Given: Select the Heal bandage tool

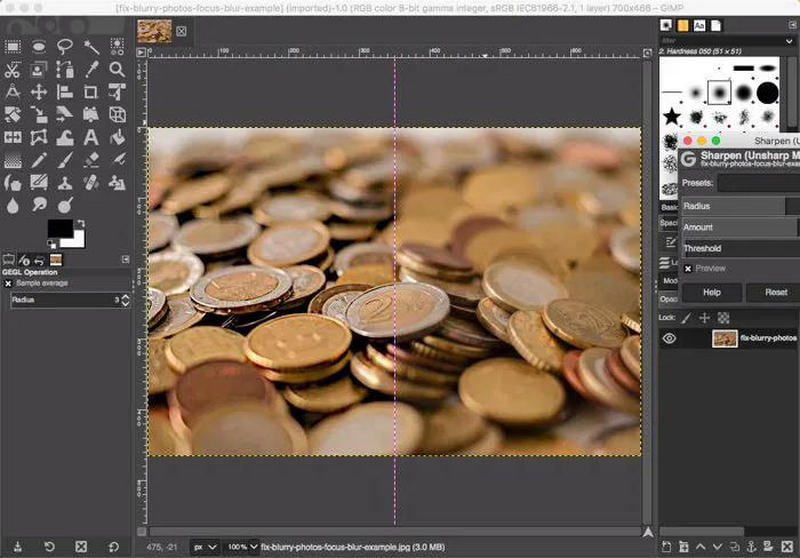Looking at the screenshot, I should [91, 183].
